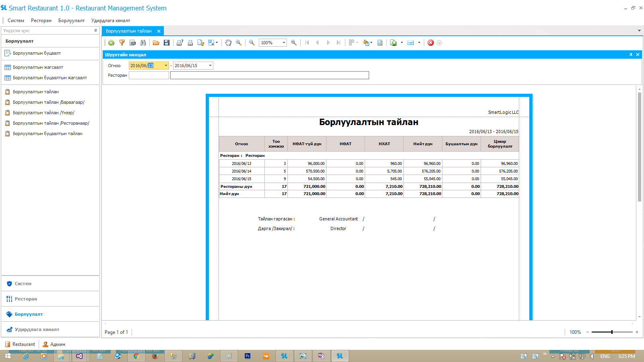Screen dimensions: 644x362
Task: Open the end date 2016/06/15 dropdown
Action: [x=210, y=66]
